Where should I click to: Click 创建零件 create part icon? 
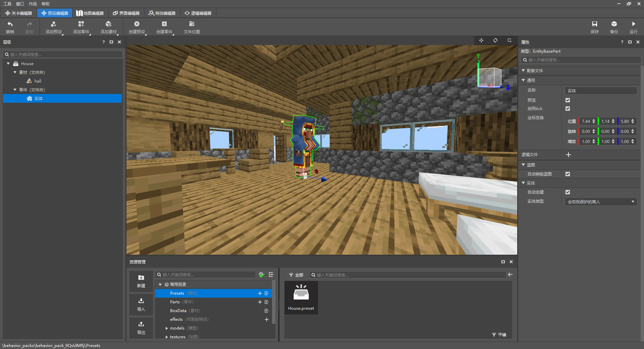[x=164, y=24]
